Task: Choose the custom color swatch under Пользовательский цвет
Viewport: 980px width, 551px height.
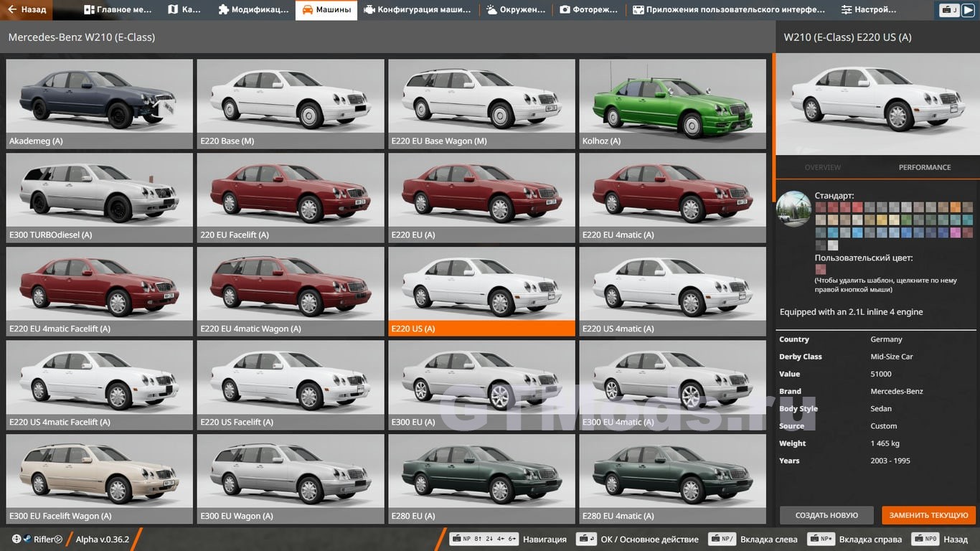Action: (821, 269)
